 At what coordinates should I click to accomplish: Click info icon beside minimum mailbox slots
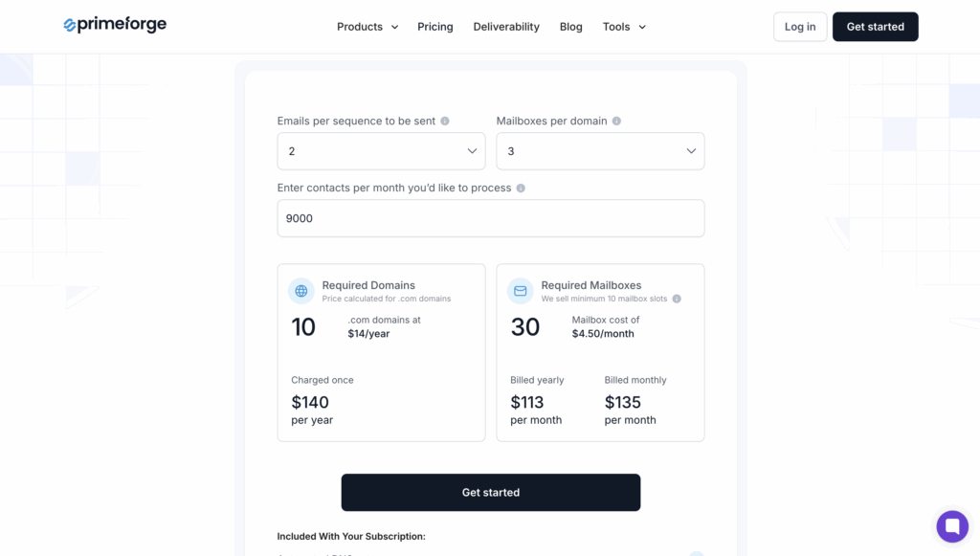tap(677, 299)
